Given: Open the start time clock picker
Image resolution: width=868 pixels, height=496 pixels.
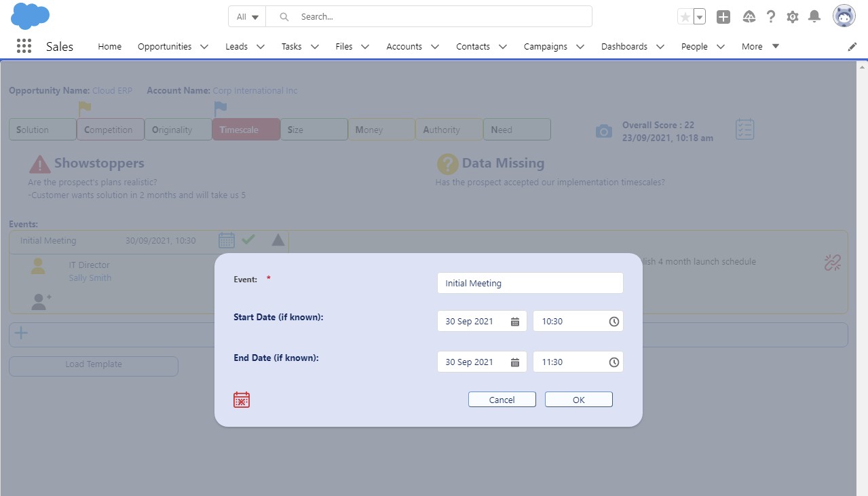Looking at the screenshot, I should (x=613, y=321).
